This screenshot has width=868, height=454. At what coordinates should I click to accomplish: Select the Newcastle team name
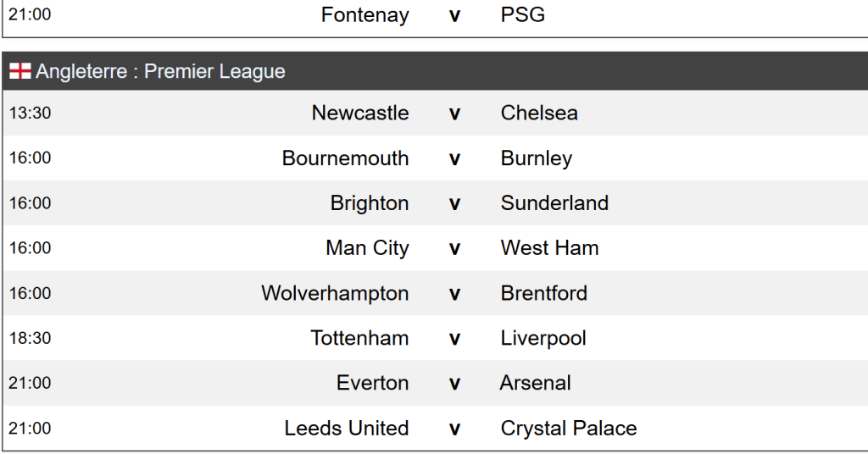click(x=360, y=113)
